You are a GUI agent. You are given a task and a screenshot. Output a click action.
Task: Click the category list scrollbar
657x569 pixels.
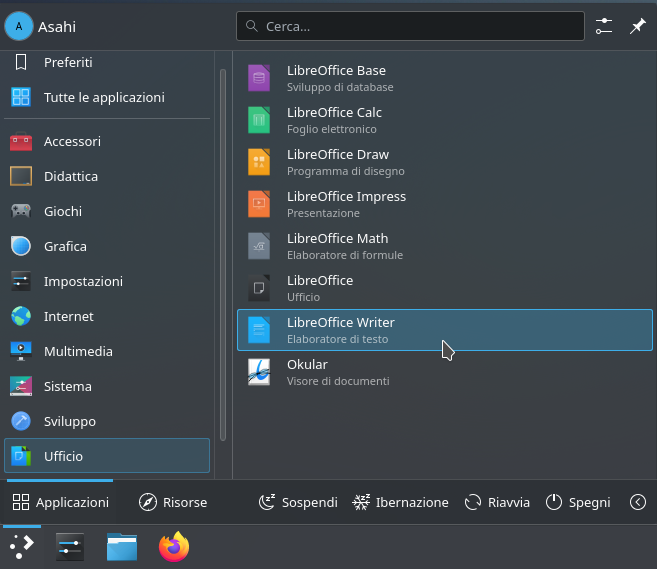coord(223,250)
